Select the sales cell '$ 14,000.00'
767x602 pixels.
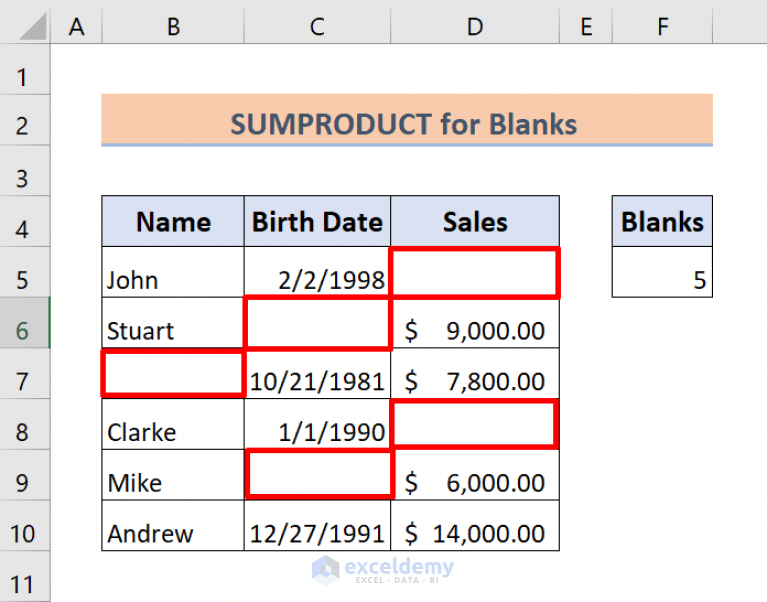tap(475, 526)
